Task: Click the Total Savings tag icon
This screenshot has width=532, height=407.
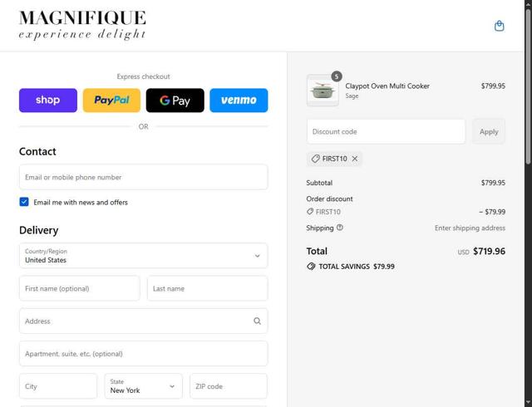Action: pos(311,267)
